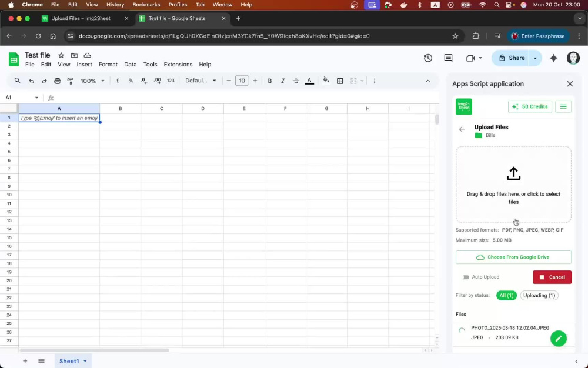Image resolution: width=588 pixels, height=368 pixels.
Task: Decrease decimal places
Action: (x=144, y=81)
